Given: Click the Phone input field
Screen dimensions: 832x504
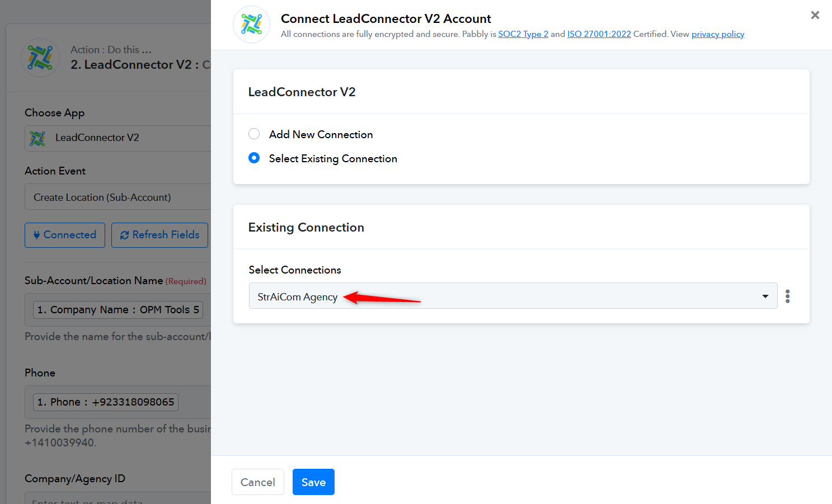Looking at the screenshot, I should (x=117, y=402).
